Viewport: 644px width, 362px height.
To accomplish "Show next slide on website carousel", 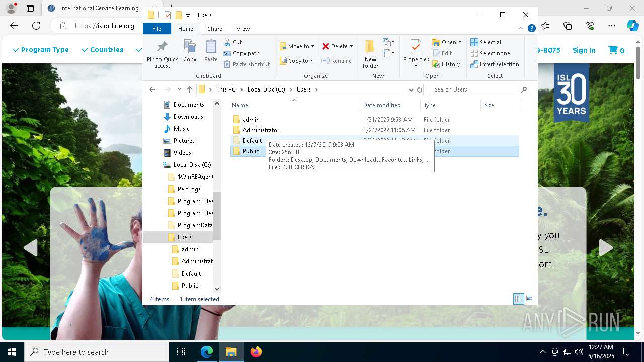I will 606,248.
